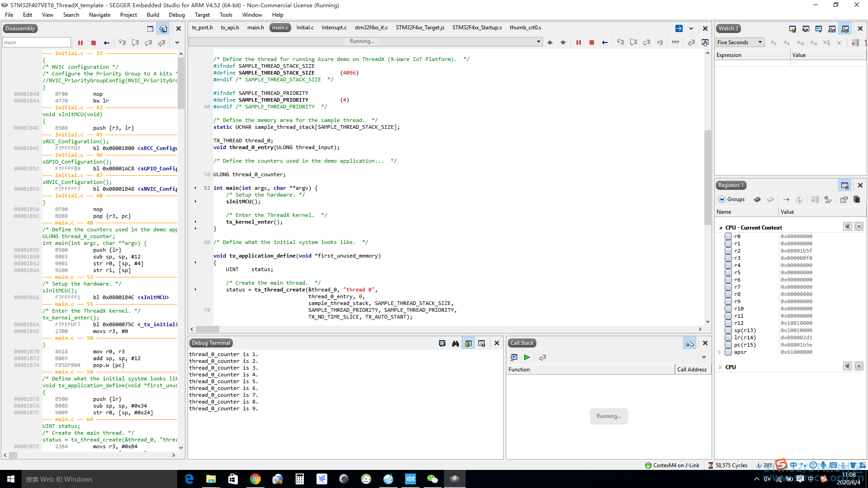Click CortexM4 on J-Link status indicator
The height and width of the screenshot is (488, 868).
point(672,465)
